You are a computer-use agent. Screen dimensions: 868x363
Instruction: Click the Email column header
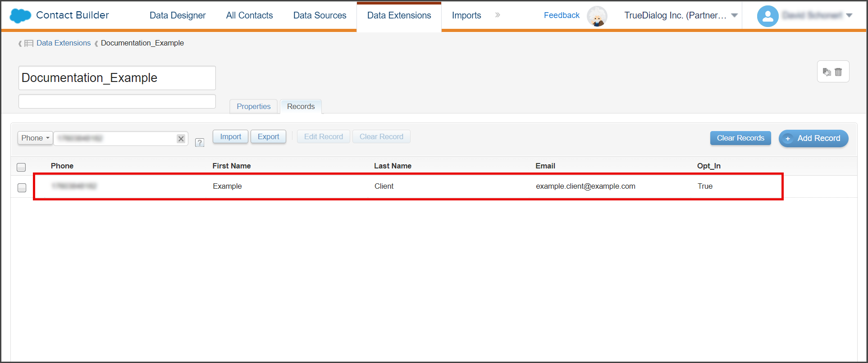pyautogui.click(x=545, y=166)
